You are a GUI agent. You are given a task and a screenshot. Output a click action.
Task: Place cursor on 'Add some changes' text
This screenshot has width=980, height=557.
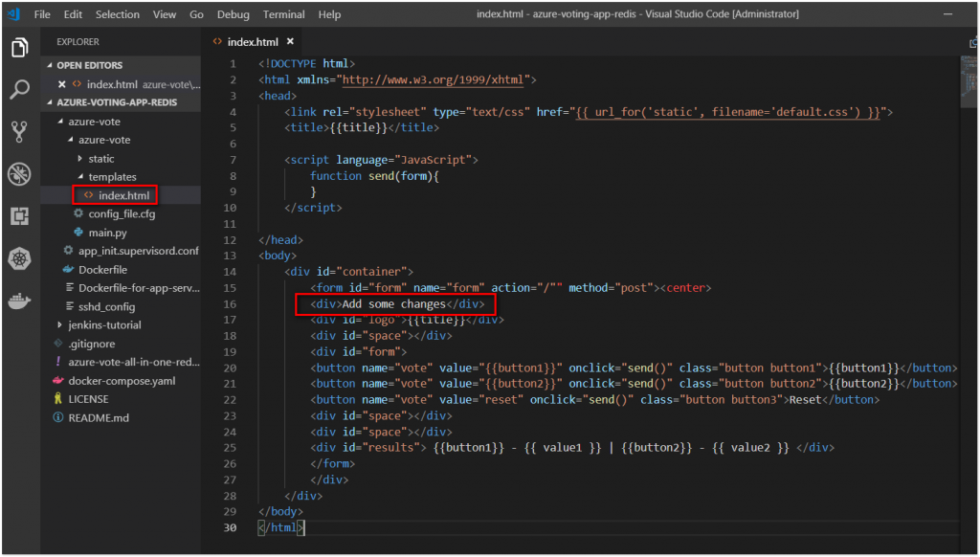(393, 303)
